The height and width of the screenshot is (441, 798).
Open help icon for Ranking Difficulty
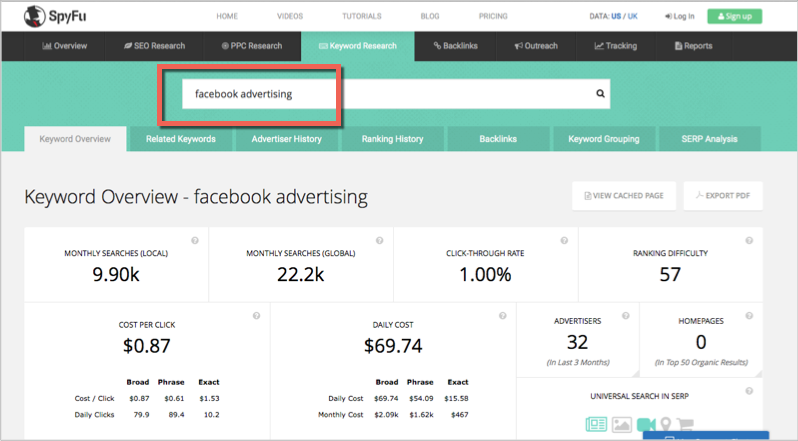749,241
